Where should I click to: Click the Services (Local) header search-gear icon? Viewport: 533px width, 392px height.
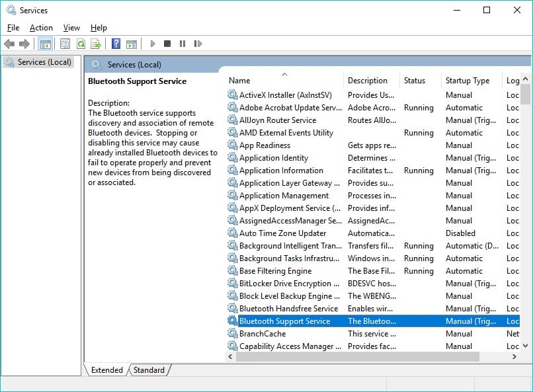(x=97, y=65)
